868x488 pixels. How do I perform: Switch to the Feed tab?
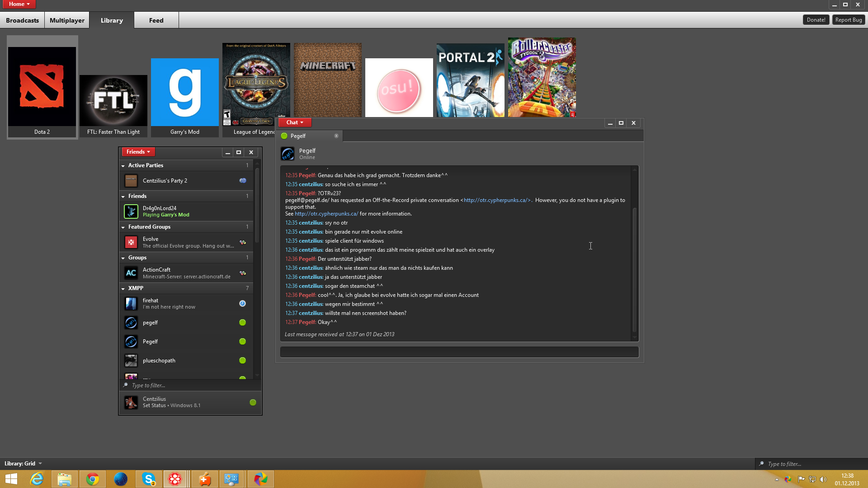156,20
